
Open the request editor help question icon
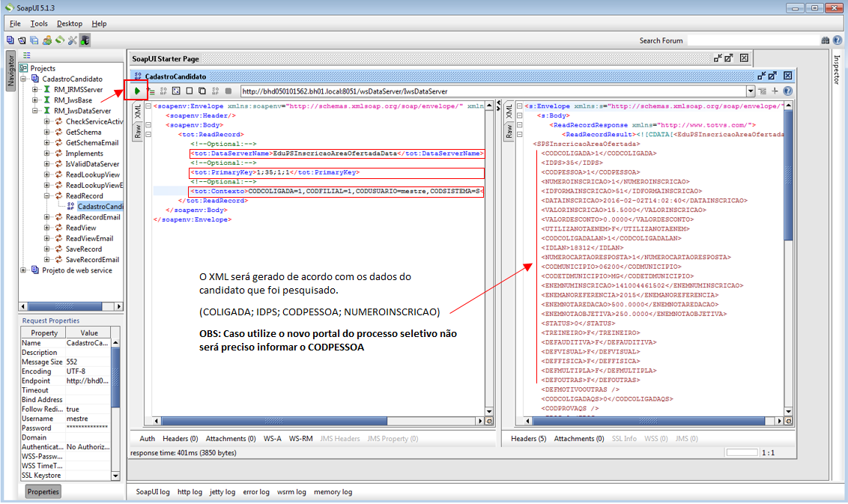[788, 91]
